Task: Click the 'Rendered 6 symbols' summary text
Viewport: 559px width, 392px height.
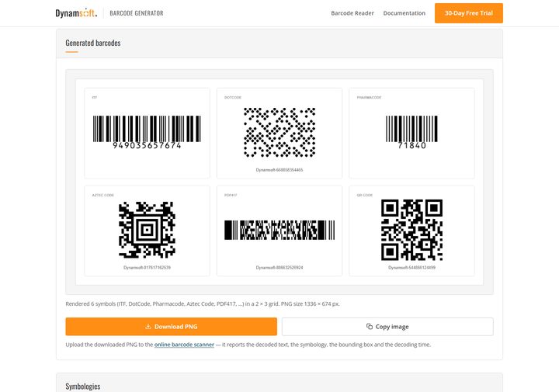Action: (203, 304)
